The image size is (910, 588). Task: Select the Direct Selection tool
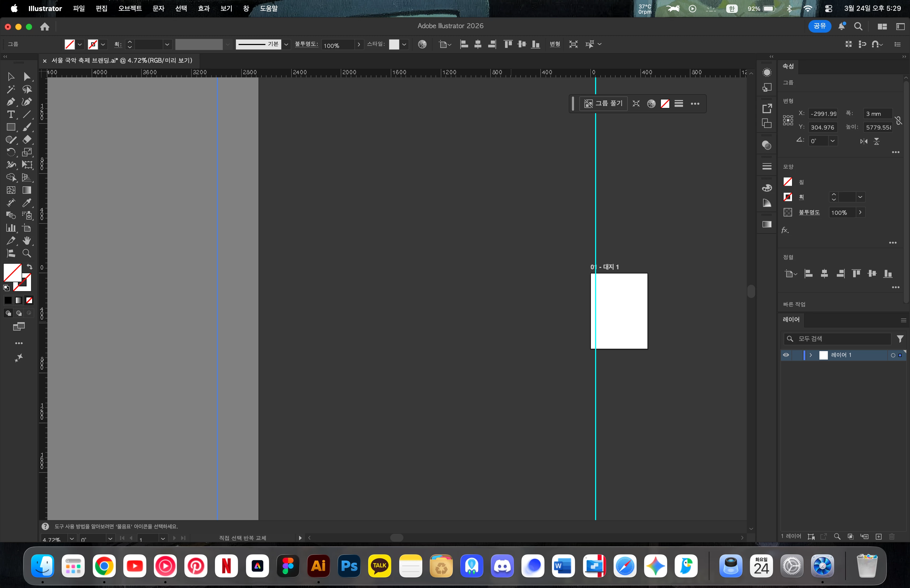coord(27,77)
